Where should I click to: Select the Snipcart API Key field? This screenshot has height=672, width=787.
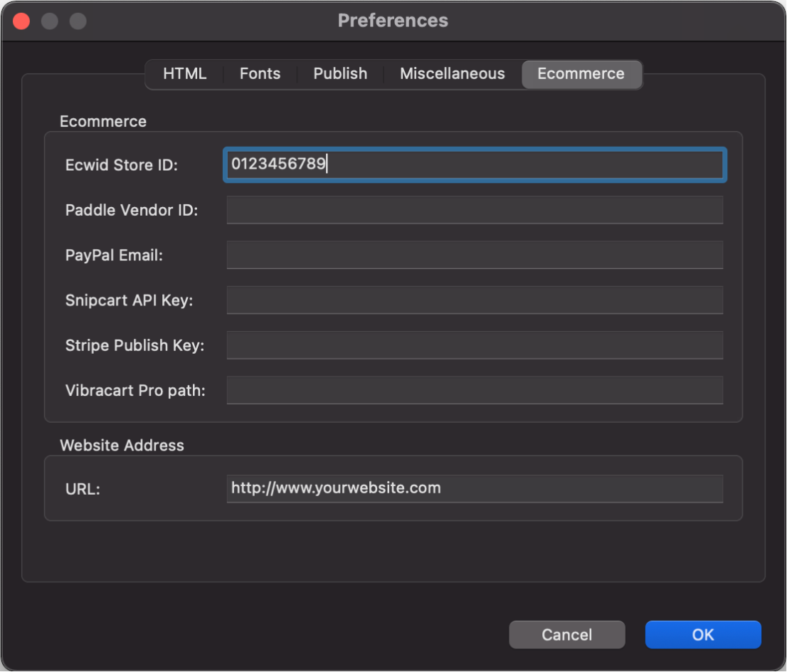(475, 300)
